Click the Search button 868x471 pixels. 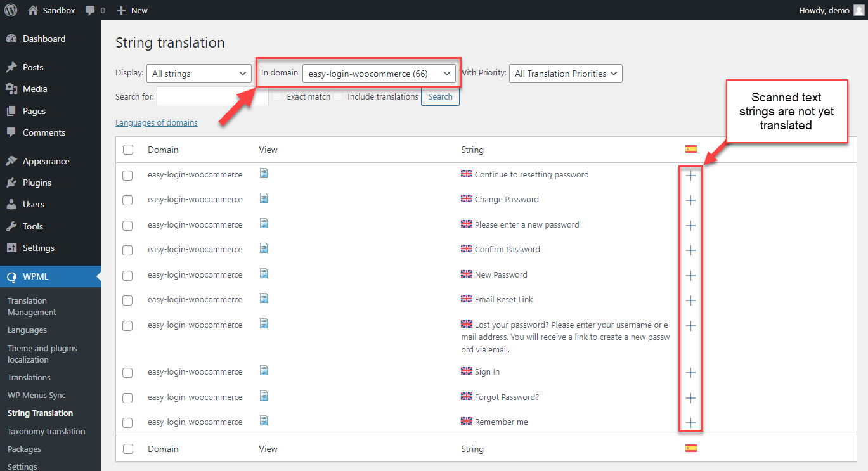(x=440, y=96)
